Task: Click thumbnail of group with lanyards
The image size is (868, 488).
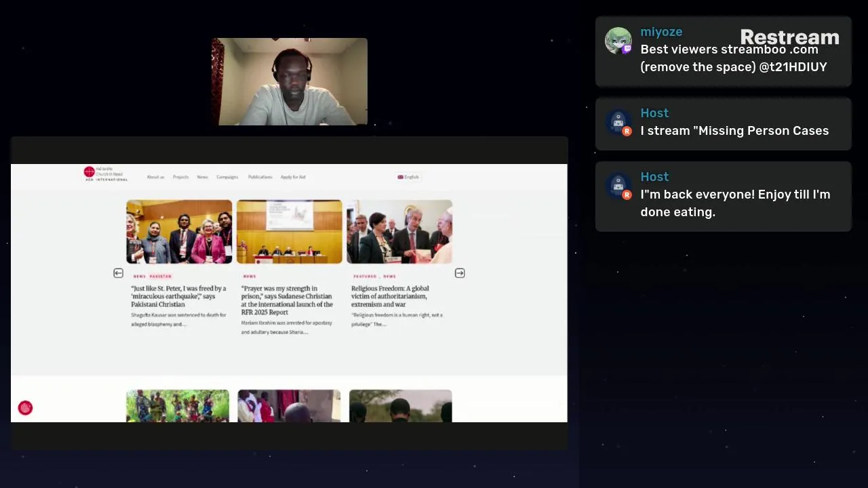Action: pyautogui.click(x=179, y=231)
